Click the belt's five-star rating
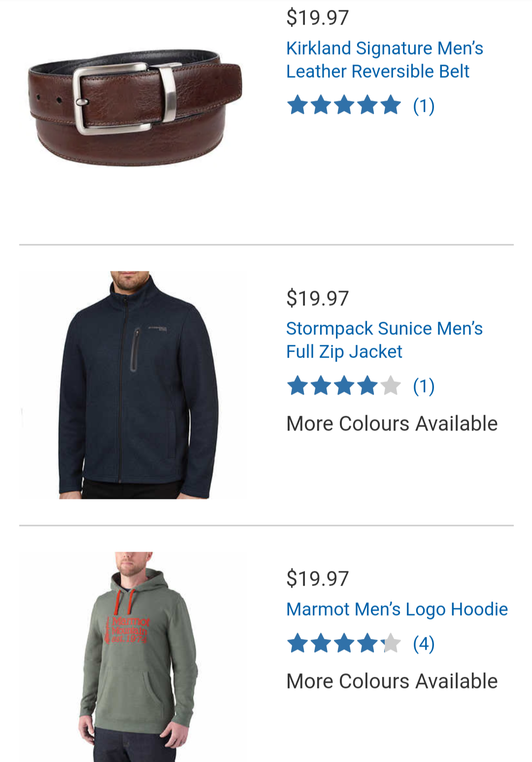532x762 pixels. (344, 105)
